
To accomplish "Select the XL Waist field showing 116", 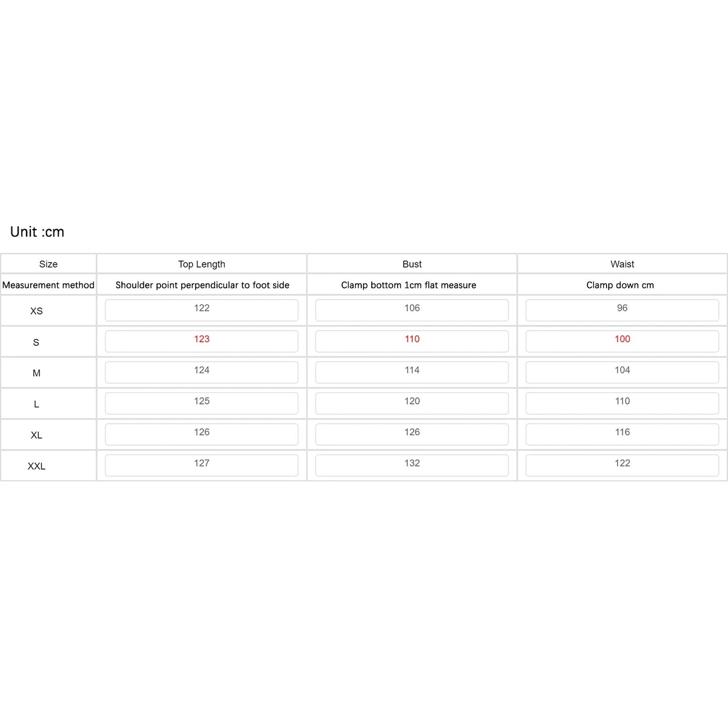I will point(622,434).
